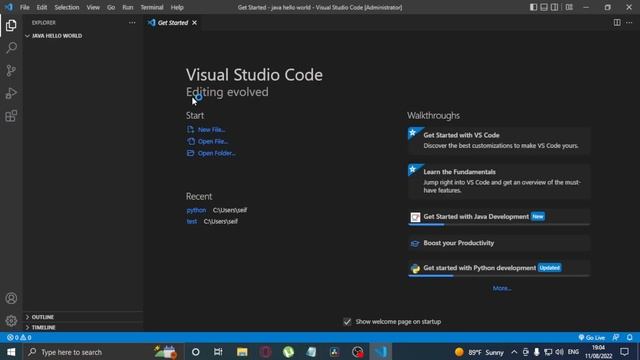Expand the TIMELINE section
This screenshot has width=640, height=360.
coord(83,327)
